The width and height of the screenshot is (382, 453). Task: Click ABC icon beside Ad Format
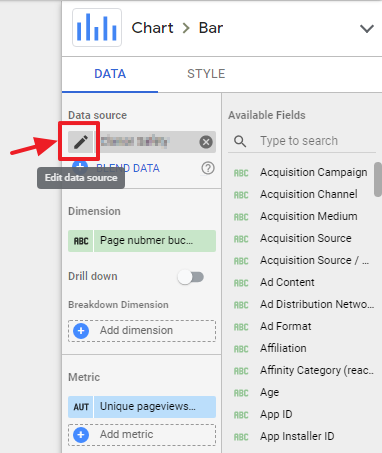241,327
